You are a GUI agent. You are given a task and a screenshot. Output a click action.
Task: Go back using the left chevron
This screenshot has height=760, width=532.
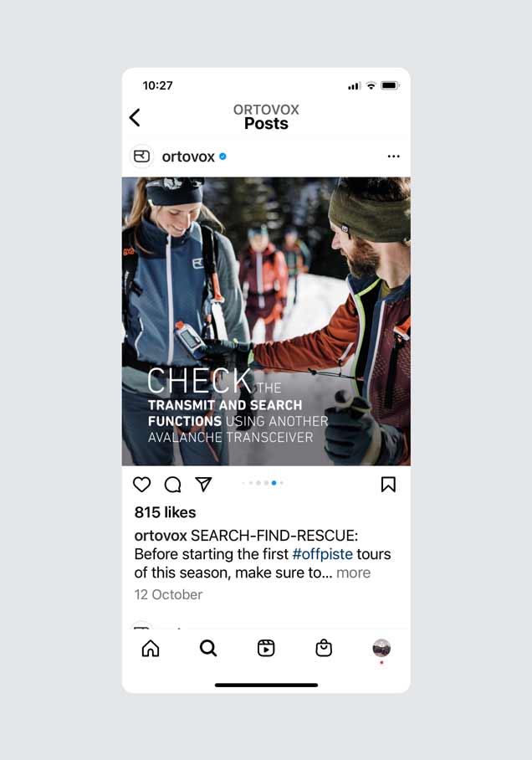(135, 117)
